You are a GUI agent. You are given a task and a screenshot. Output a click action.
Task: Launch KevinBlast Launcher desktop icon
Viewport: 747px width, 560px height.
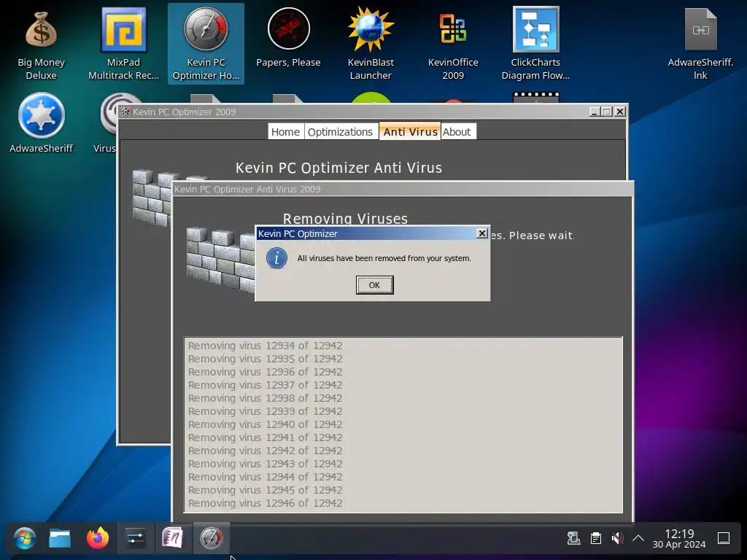(371, 44)
